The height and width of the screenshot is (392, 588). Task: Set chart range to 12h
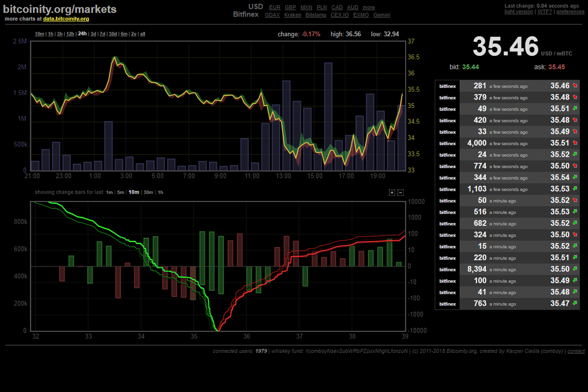pos(71,34)
